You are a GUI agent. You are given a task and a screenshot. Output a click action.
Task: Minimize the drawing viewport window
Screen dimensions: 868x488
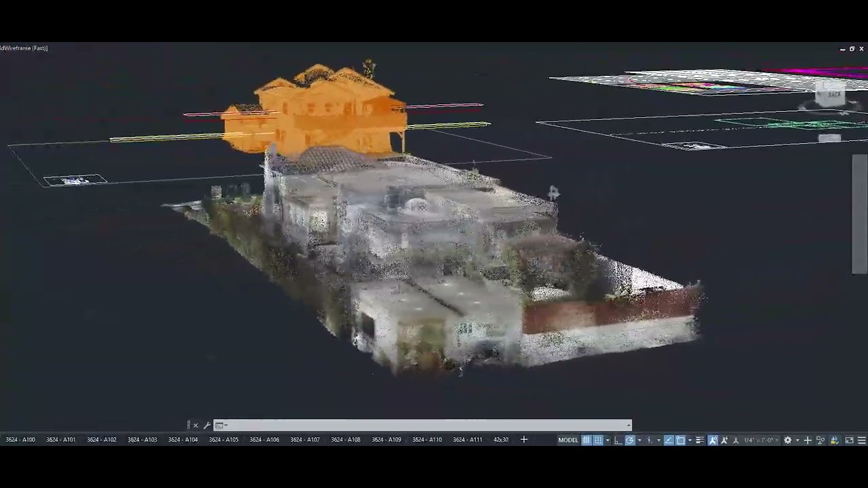click(842, 49)
